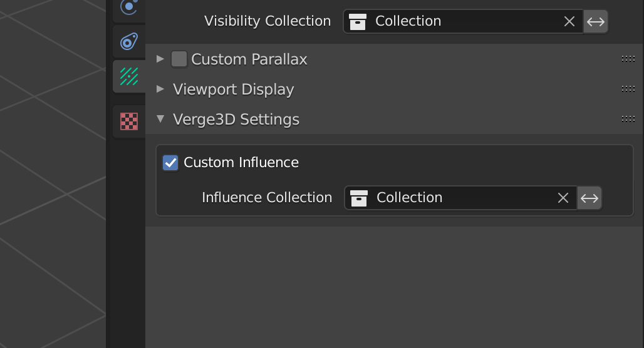Clear the Visibility Collection field with X
Image resolution: width=644 pixels, height=348 pixels.
coord(569,21)
